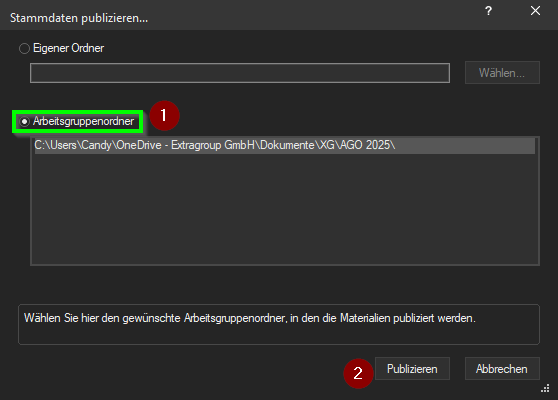Image resolution: width=558 pixels, height=400 pixels.
Task: Click empty area of workgroup folder list
Action: click(284, 210)
